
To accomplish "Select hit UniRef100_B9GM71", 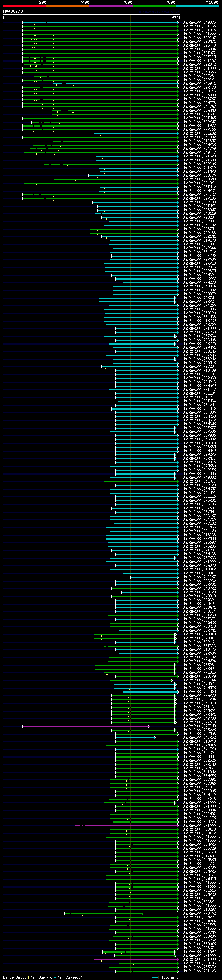I will pos(199,41).
